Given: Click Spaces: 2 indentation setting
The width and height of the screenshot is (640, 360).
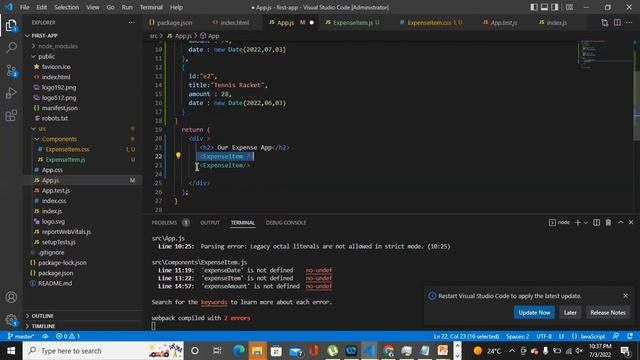Looking at the screenshot, I should point(518,336).
